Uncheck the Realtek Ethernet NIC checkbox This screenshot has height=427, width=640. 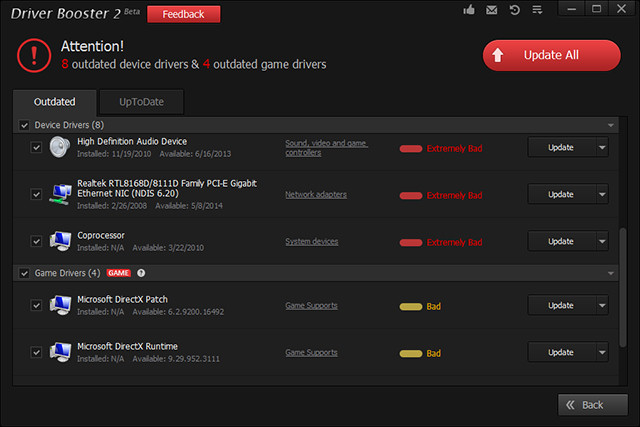[x=36, y=194]
